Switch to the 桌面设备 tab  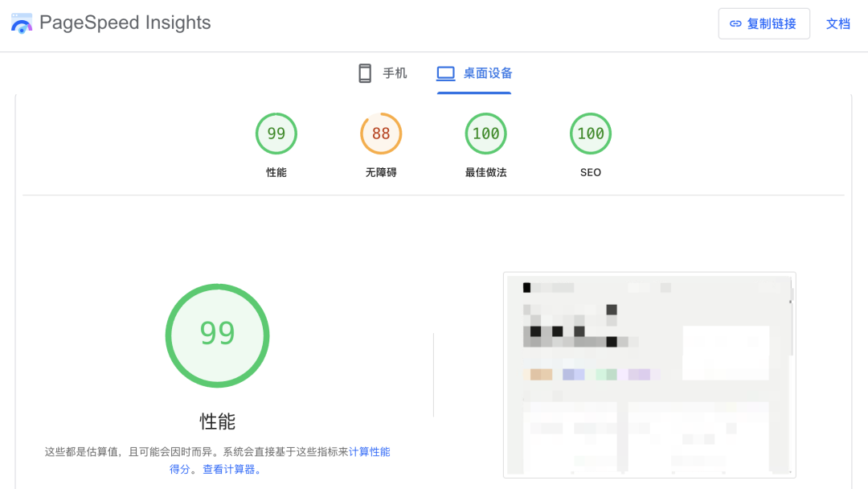(x=488, y=73)
